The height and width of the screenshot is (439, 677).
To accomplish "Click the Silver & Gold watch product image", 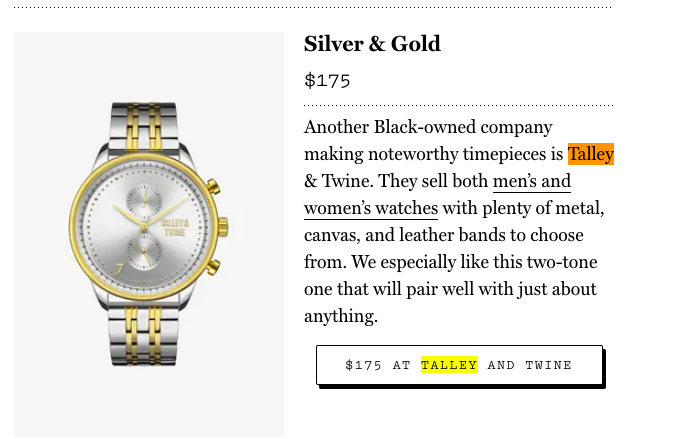I will tap(149, 234).
